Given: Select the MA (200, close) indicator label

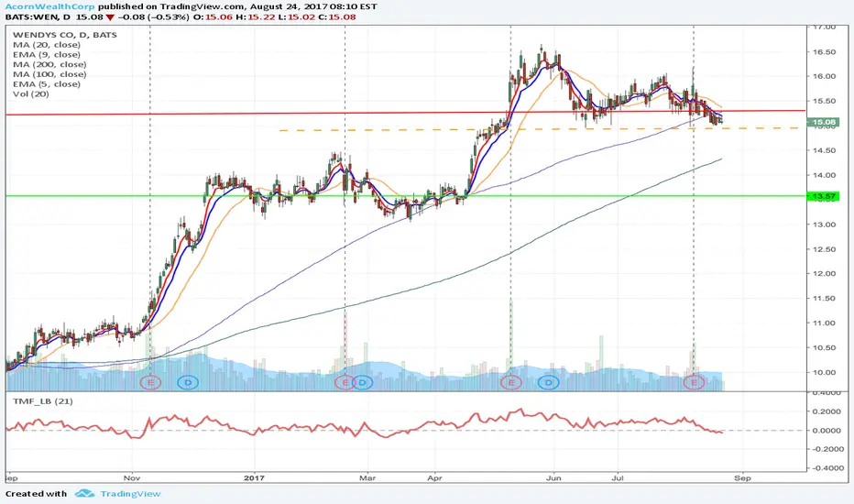Looking at the screenshot, I should pos(49,64).
